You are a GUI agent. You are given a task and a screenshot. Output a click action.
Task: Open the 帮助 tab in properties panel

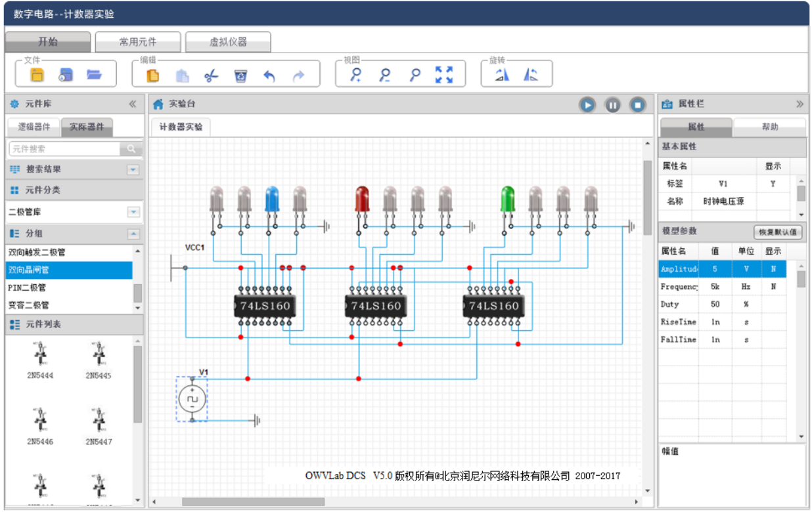click(x=769, y=127)
